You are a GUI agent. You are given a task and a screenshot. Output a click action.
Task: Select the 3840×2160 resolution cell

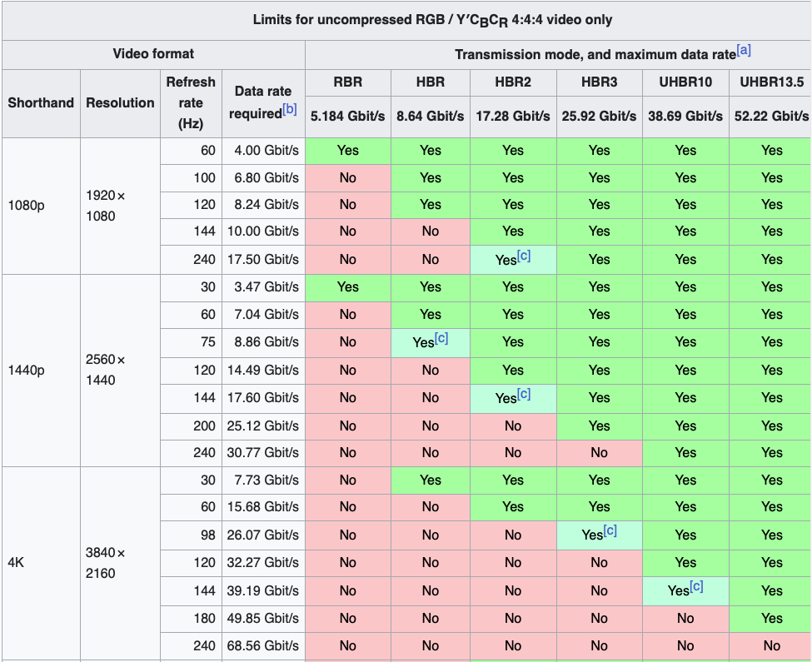click(120, 563)
